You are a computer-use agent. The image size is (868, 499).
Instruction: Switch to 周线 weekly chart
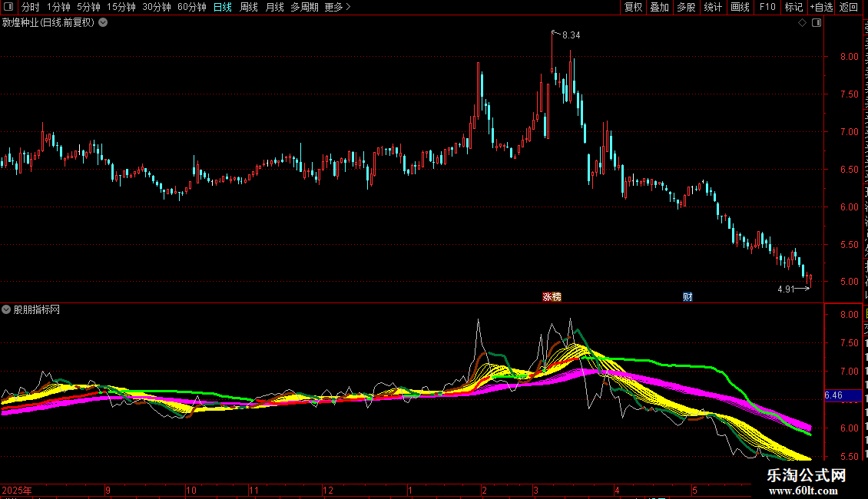249,7
